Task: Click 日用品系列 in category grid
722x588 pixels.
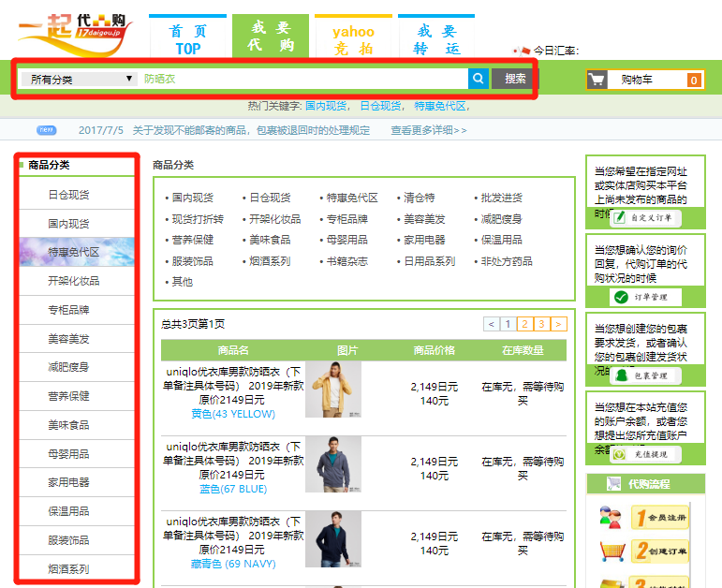Action: click(x=430, y=261)
